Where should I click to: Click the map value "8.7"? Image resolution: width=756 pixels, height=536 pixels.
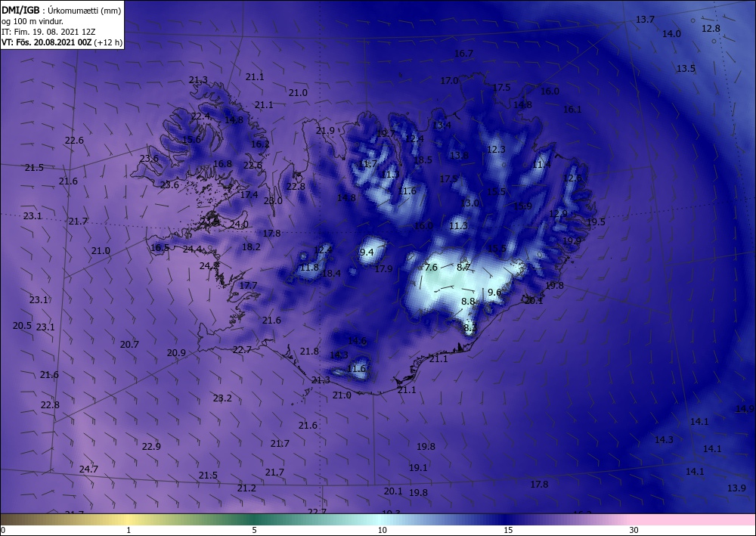[463, 267]
